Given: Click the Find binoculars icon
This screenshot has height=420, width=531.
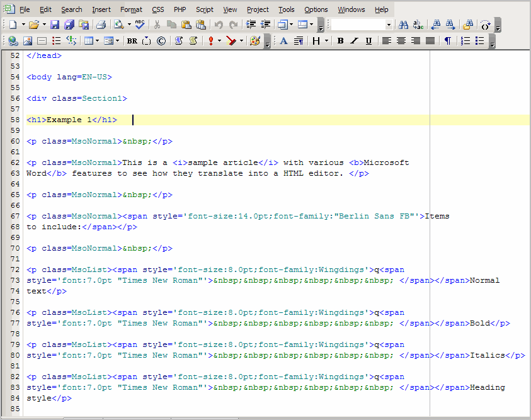Looking at the screenshot, I should (x=403, y=25).
